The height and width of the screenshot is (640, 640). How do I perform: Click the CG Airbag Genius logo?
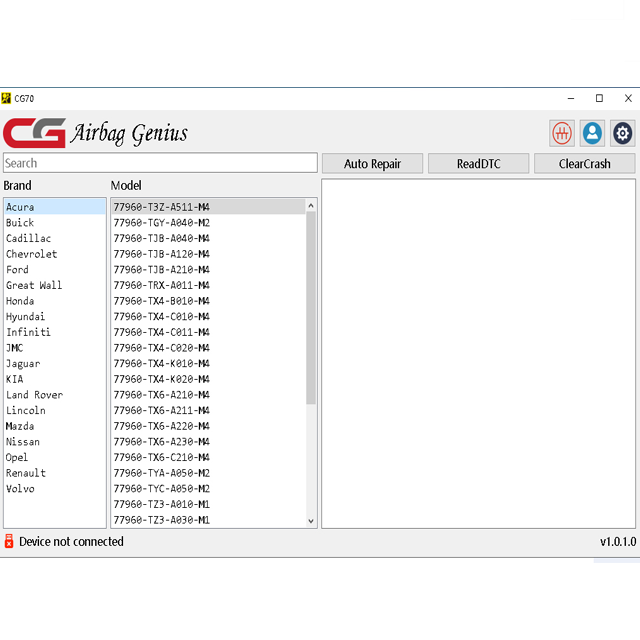(x=96, y=133)
